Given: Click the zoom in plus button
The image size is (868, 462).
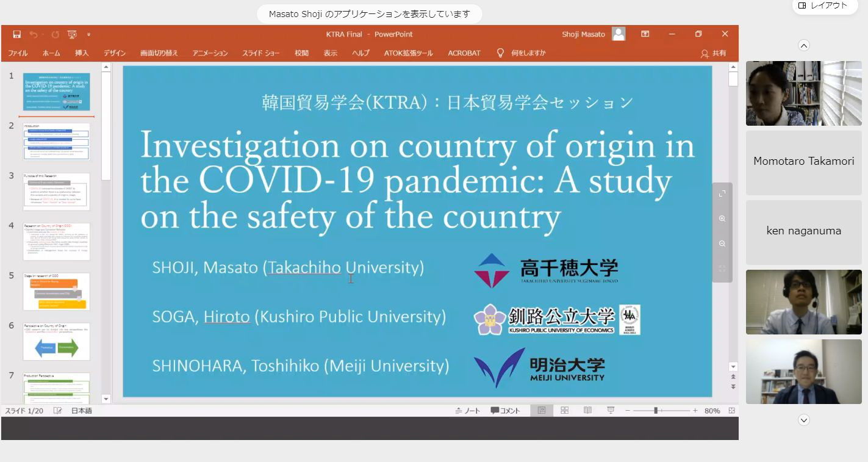Looking at the screenshot, I should (695, 411).
